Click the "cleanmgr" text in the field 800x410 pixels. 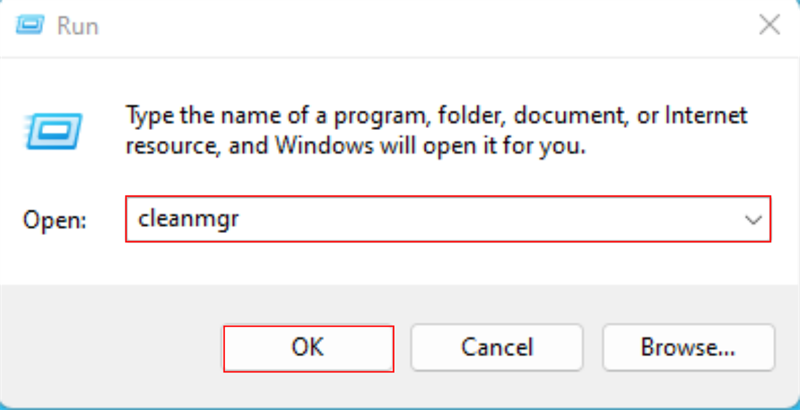(185, 219)
